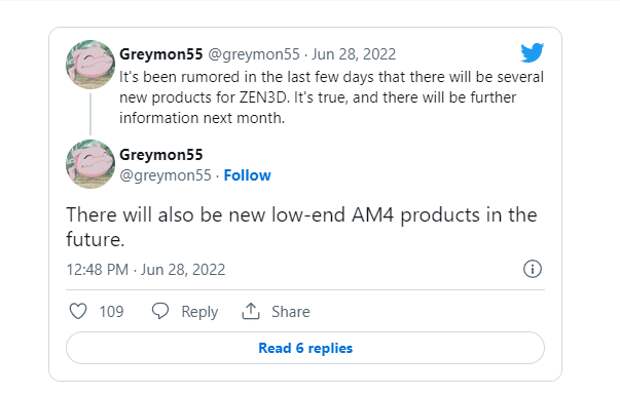Open the Read 6 replies button

point(305,348)
